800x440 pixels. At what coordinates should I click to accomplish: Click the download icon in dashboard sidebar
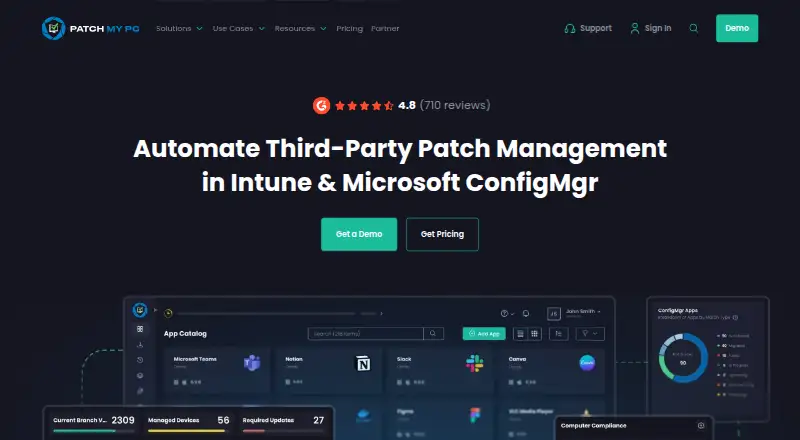point(140,345)
